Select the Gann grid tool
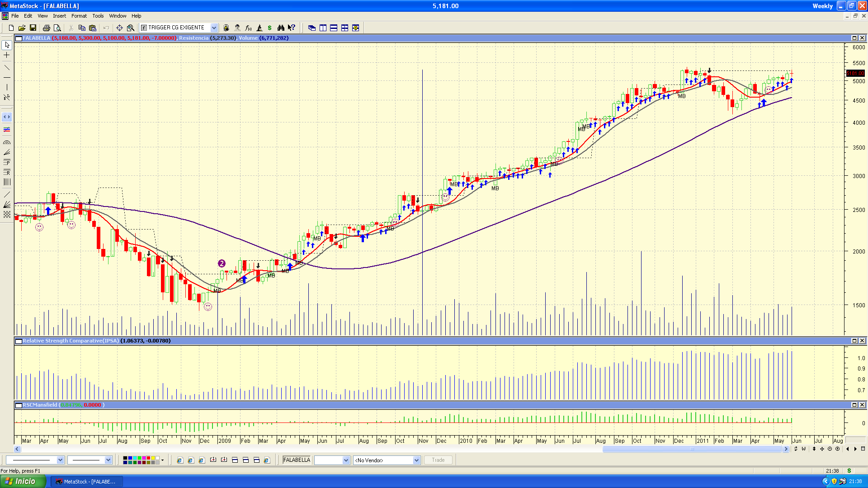The image size is (868, 488). (7, 214)
